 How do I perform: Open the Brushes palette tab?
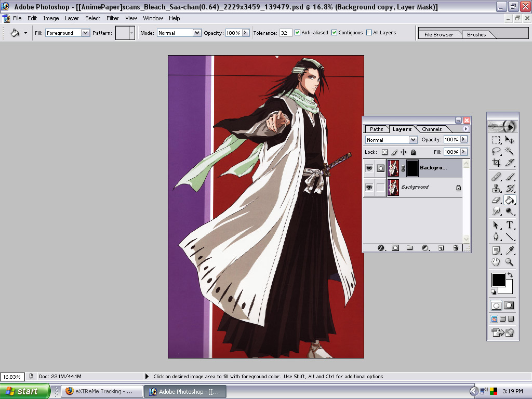[476, 35]
